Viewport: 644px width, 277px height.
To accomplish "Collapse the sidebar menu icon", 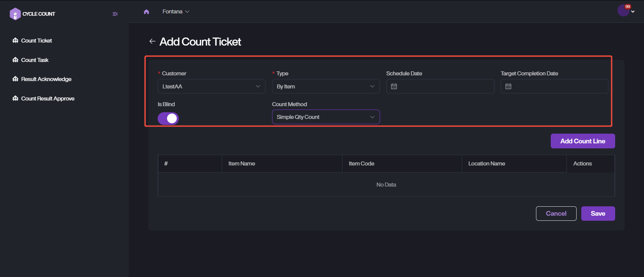I will tap(115, 14).
